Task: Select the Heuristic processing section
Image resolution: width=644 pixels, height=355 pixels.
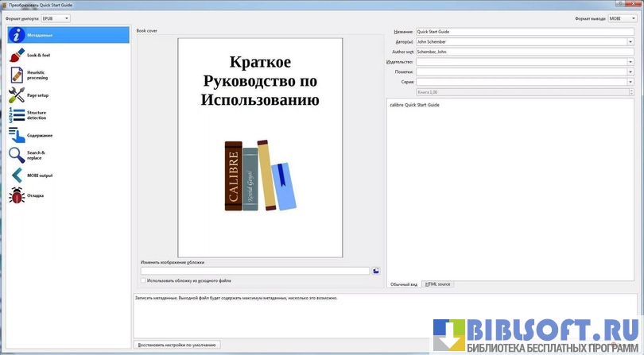Action: (x=68, y=75)
